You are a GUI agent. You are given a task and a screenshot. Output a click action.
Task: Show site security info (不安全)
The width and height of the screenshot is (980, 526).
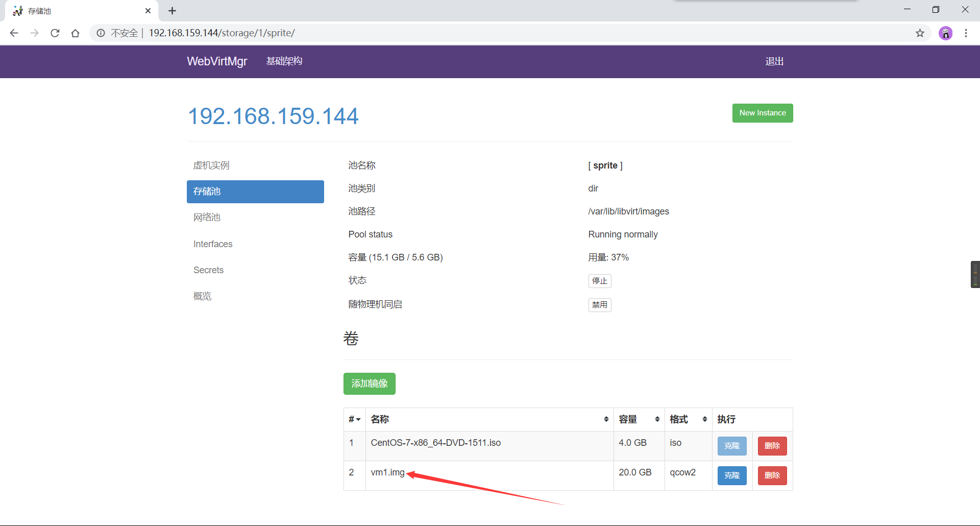pyautogui.click(x=117, y=33)
